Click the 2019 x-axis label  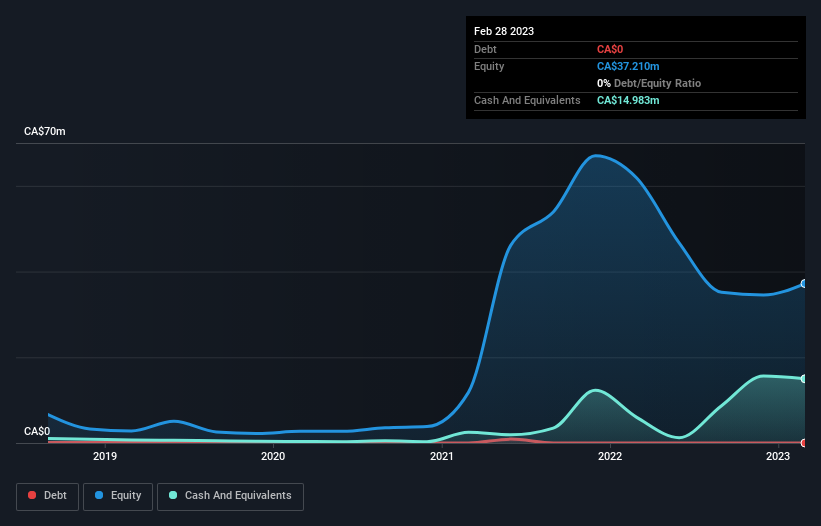[105, 456]
